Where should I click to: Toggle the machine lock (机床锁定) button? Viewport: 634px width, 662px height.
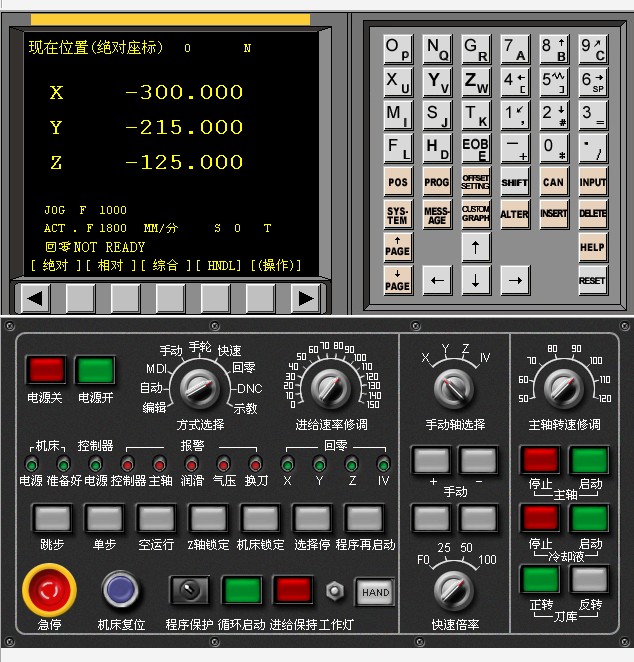point(260,518)
